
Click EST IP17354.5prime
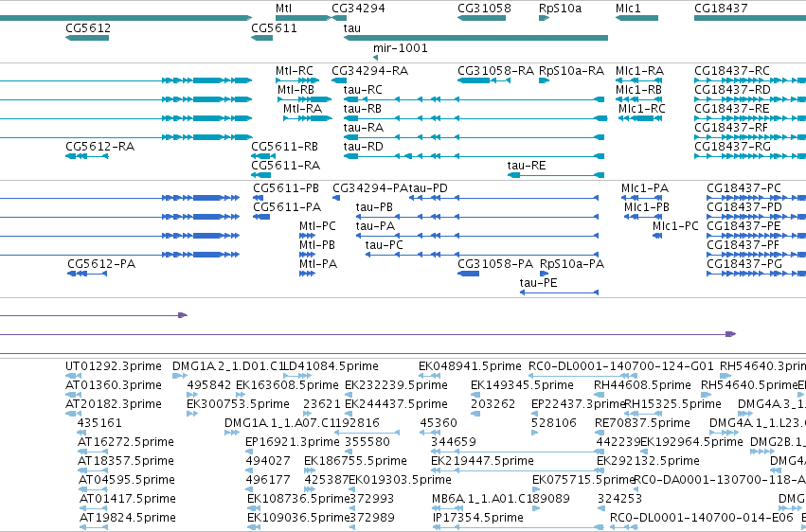click(x=478, y=517)
